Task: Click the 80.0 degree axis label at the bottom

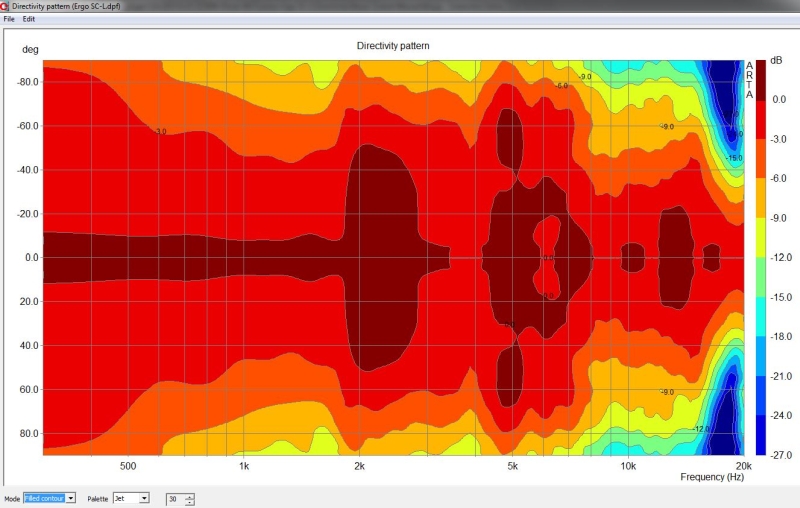Action: 30,434
